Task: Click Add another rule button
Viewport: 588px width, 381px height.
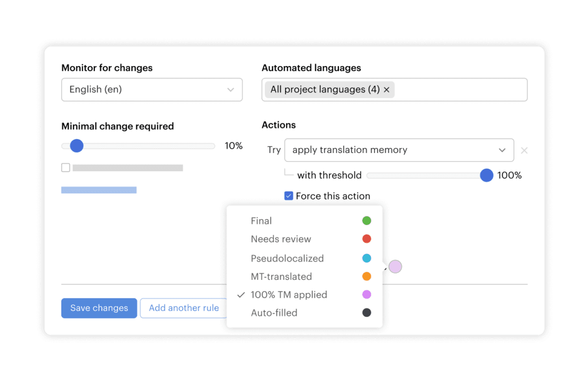Action: click(183, 308)
